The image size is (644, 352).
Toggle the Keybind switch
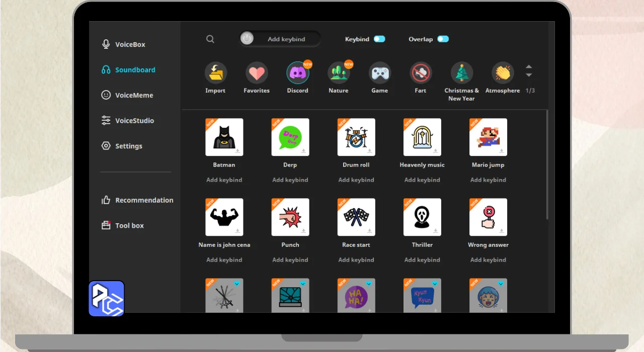point(379,39)
